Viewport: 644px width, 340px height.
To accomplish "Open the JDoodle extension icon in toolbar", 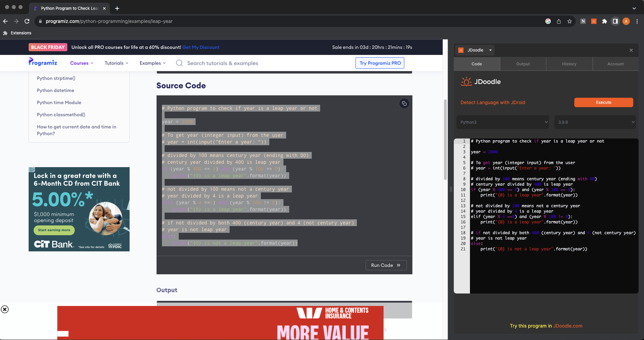I will [x=594, y=21].
